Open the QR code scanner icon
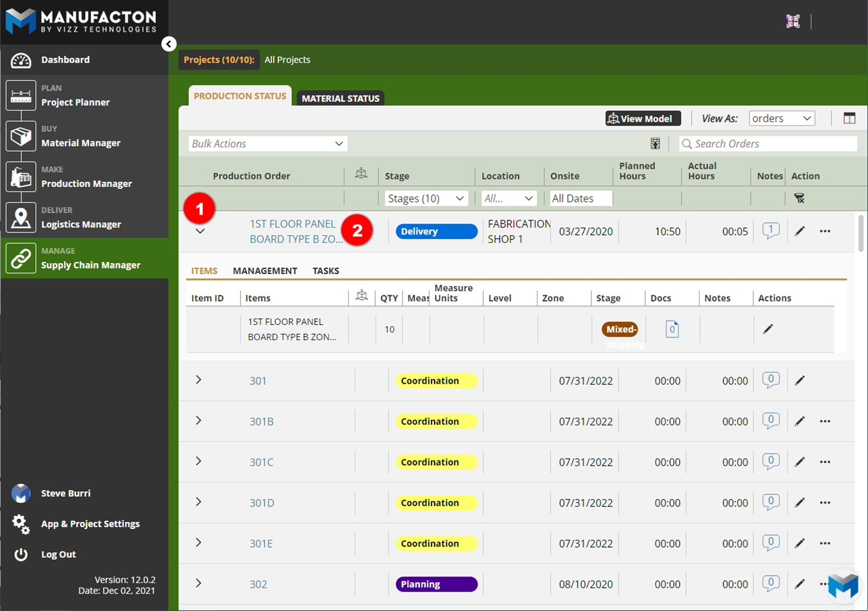868x611 pixels. tap(792, 21)
